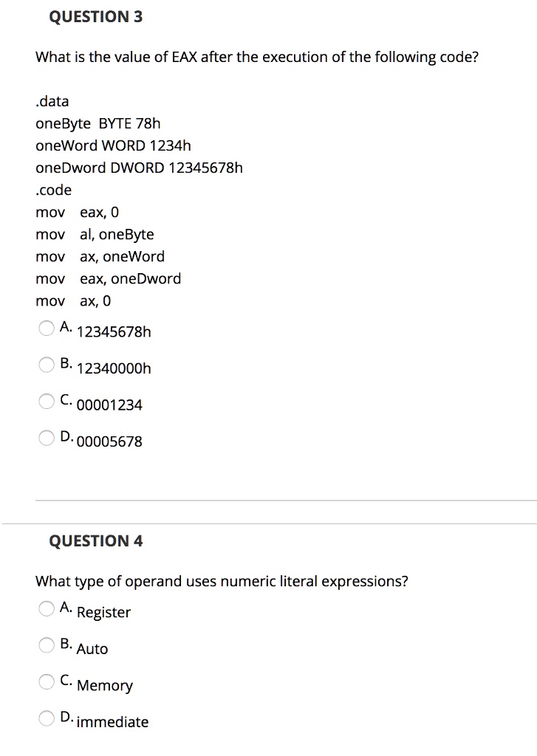Click the QUESTION 3 heading

coord(96,17)
